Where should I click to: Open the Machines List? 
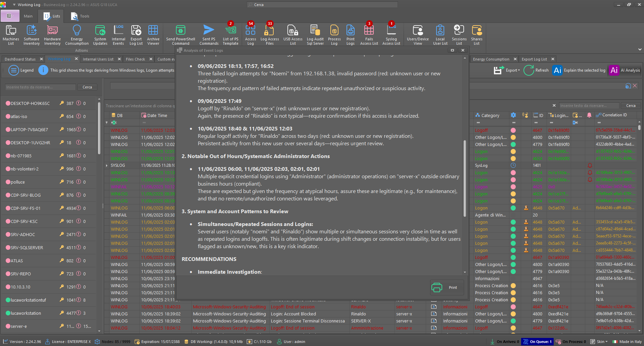10,34
